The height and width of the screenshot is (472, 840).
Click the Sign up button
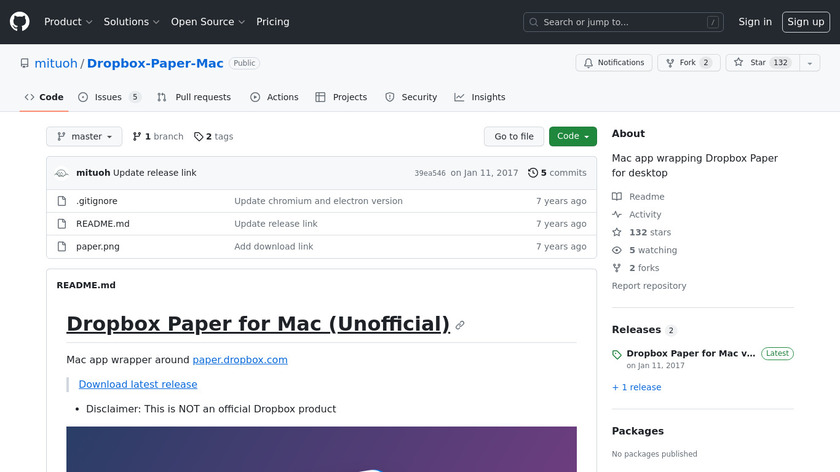(x=806, y=22)
